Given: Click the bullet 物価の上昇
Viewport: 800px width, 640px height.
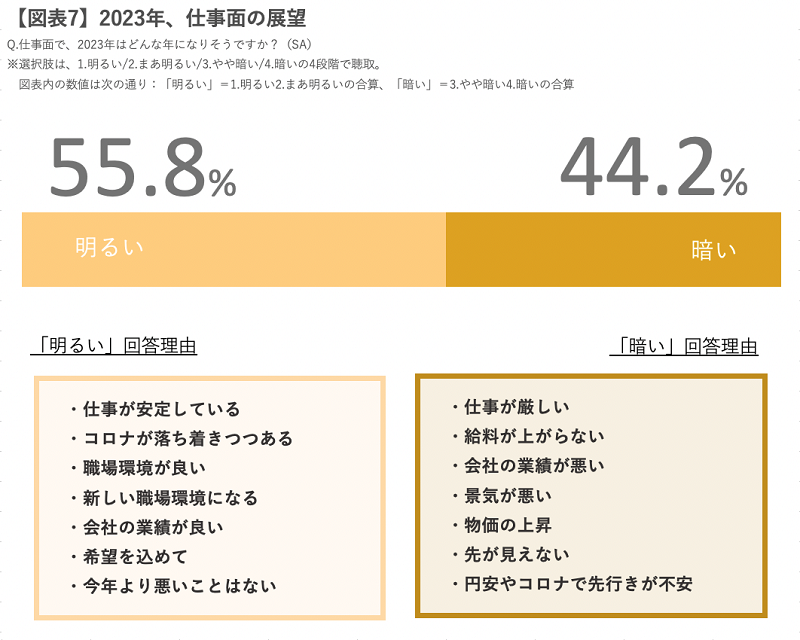Looking at the screenshot, I should click(502, 525).
